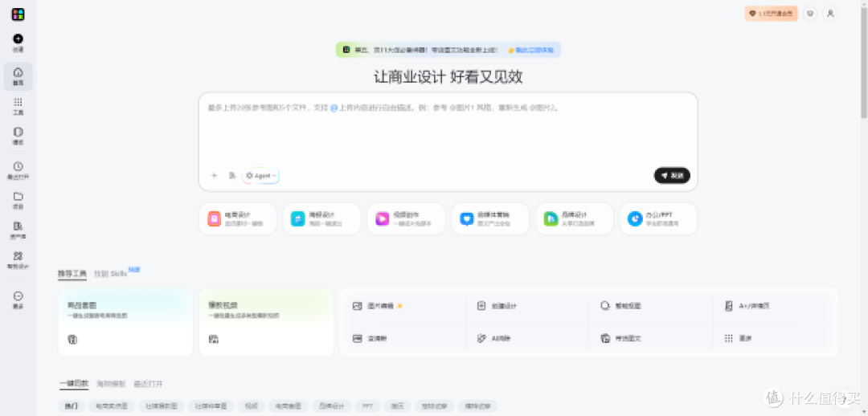Open the 自媒体营销 quick card
This screenshot has width=868, height=416.
click(490, 219)
